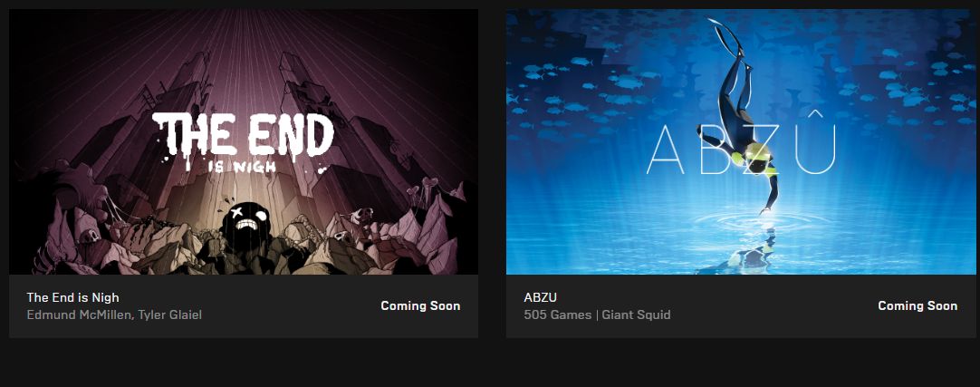The height and width of the screenshot is (387, 980).
Task: Select the ABZU title below the artwork
Action: coord(540,297)
